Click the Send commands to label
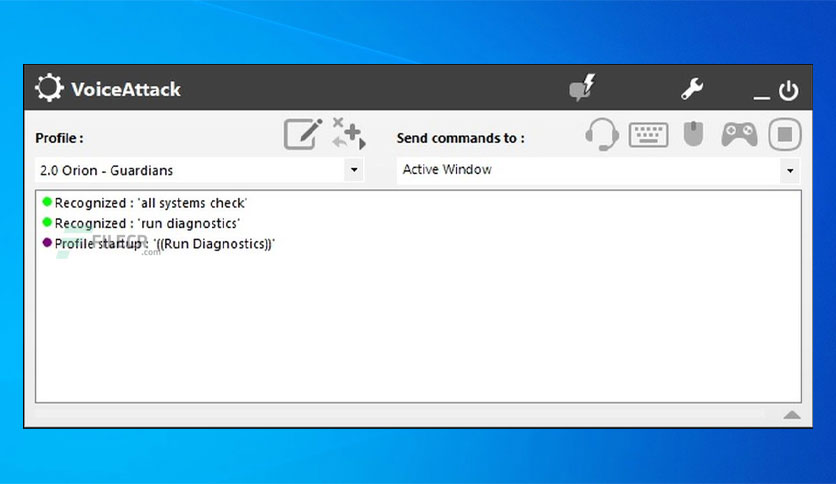This screenshot has width=836, height=484. pyautogui.click(x=461, y=138)
